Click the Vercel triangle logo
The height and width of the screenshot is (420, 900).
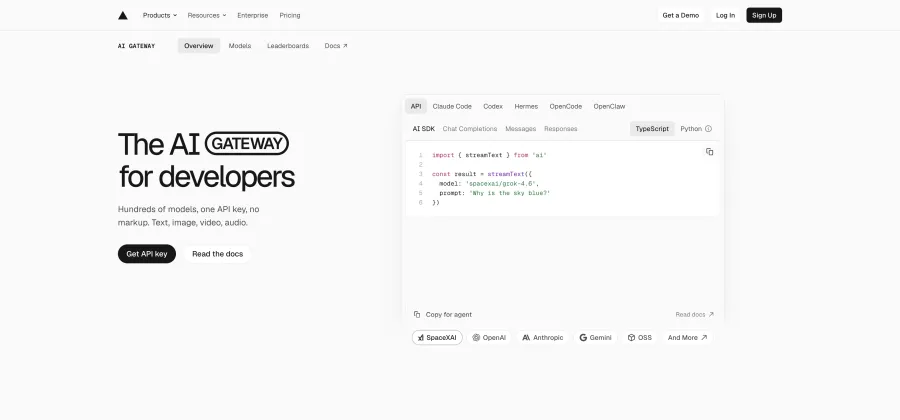(x=123, y=15)
